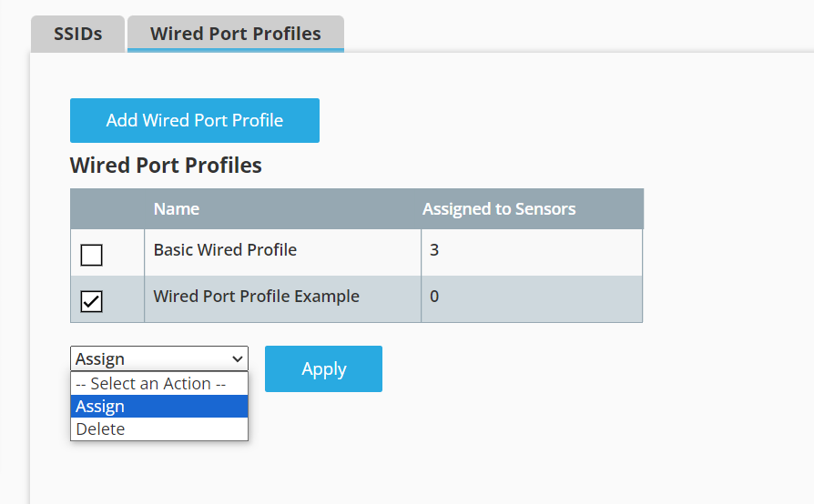
Task: Pick the Assign option in the list
Action: (159, 407)
